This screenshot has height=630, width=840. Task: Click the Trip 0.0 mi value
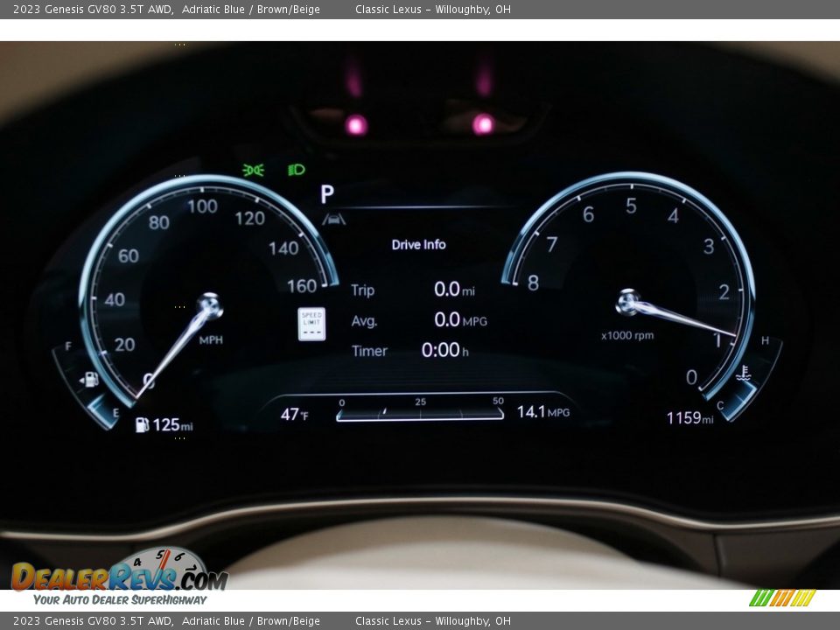(x=454, y=290)
